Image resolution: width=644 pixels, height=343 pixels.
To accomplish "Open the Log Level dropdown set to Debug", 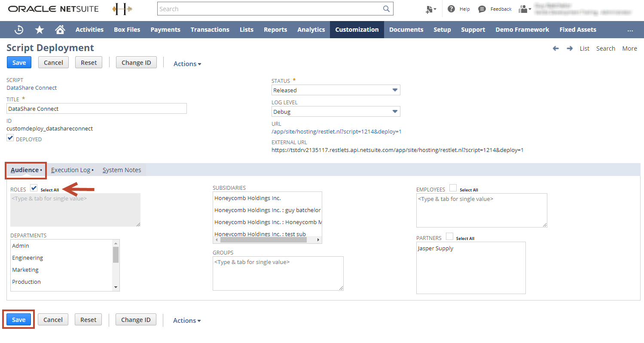I will [336, 112].
